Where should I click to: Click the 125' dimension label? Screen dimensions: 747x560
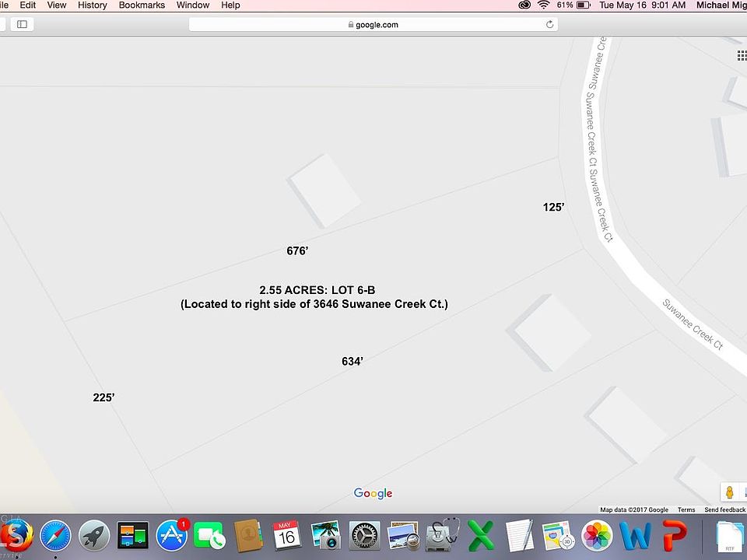(x=553, y=207)
